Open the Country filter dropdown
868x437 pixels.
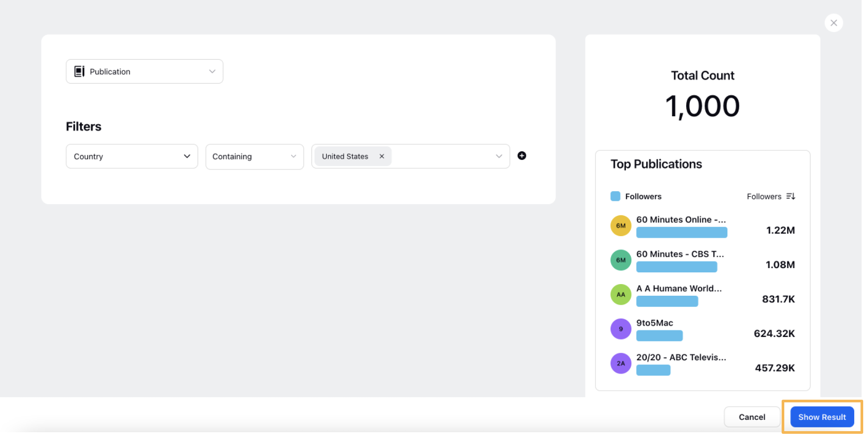click(132, 156)
